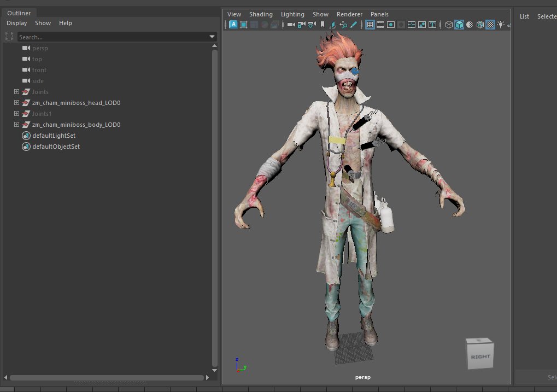The image size is (557, 392).
Task: Select the persp camera in Outliner
Action: [40, 48]
